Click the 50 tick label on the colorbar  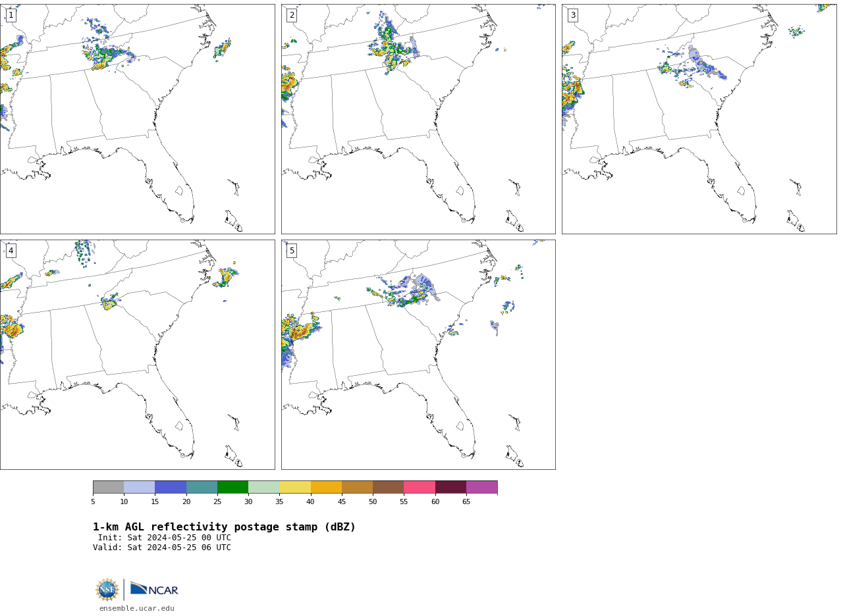point(373,501)
